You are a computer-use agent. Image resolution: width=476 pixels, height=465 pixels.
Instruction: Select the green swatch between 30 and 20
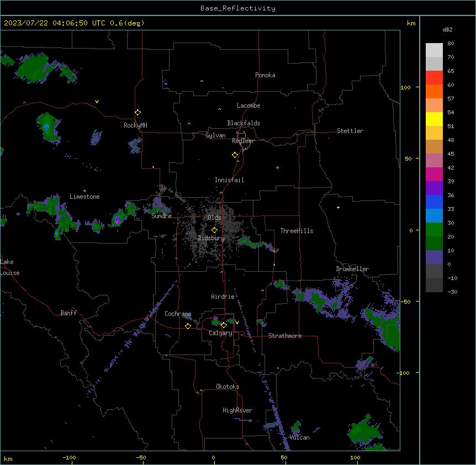coord(434,230)
